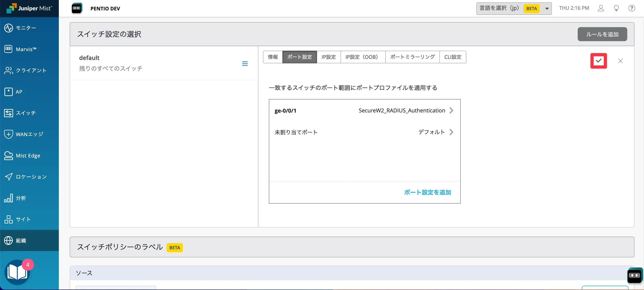Image resolution: width=644 pixels, height=290 pixels.
Task: Switch to the IP設定 tab
Action: (328, 57)
